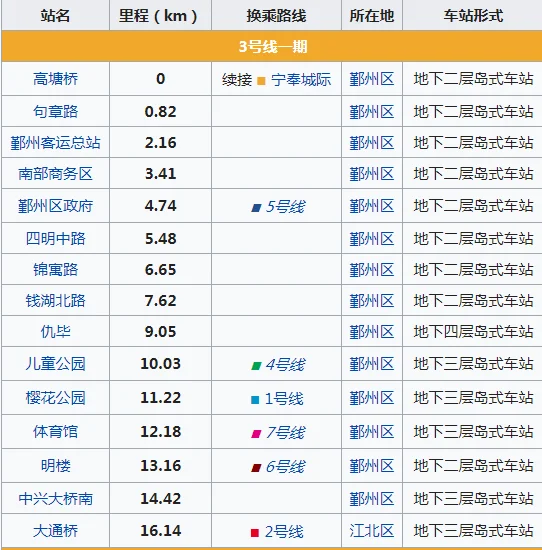This screenshot has height=550, width=542.
Task: Open the 高塘桥 station link
Action: 55,79
